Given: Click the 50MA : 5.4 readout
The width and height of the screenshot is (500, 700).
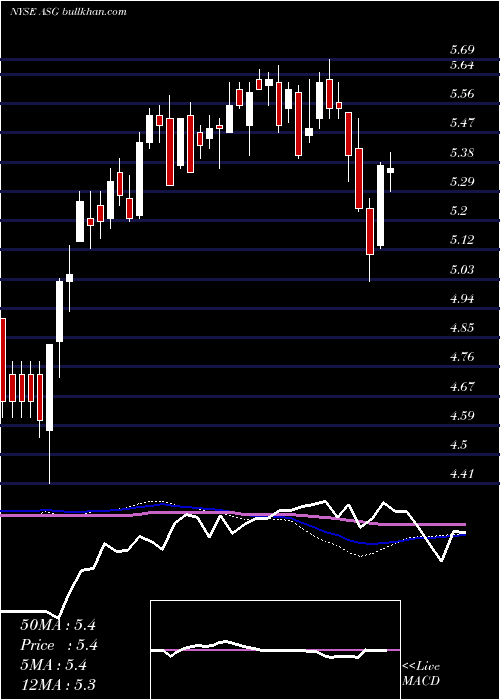Looking at the screenshot, I should (58, 625).
